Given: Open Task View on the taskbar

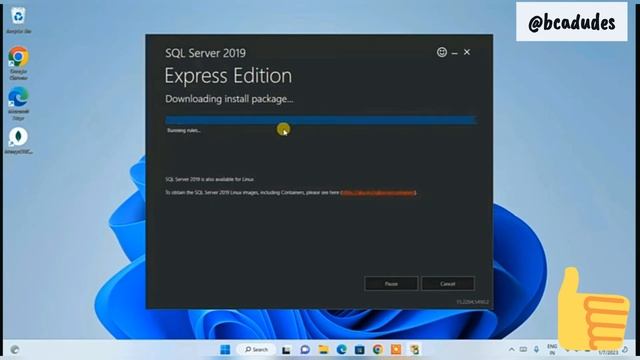Looking at the screenshot, I should pos(286,350).
